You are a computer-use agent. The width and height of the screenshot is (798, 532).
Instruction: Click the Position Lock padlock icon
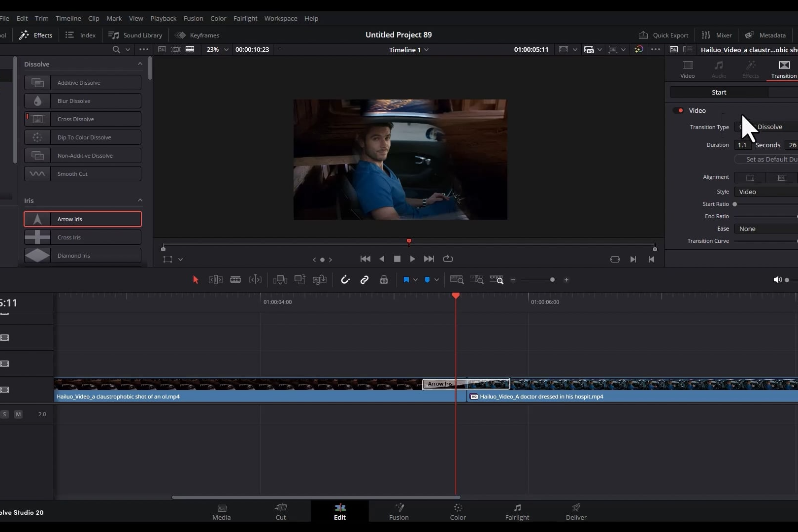click(x=384, y=280)
